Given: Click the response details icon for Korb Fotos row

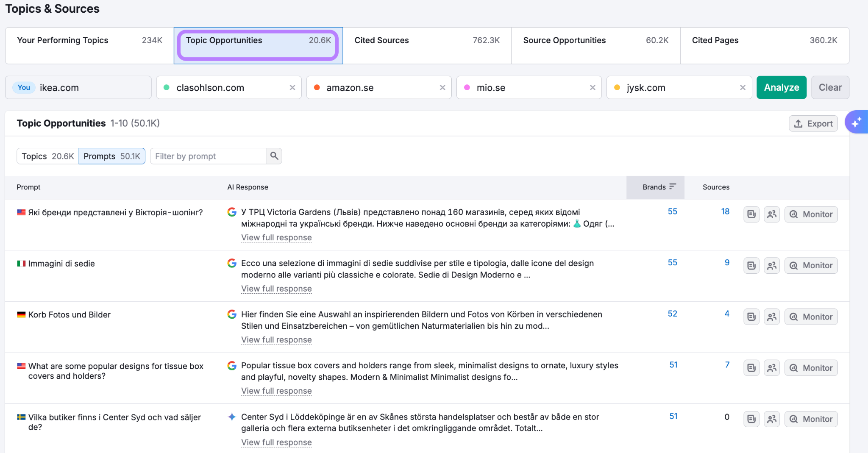Looking at the screenshot, I should [751, 317].
